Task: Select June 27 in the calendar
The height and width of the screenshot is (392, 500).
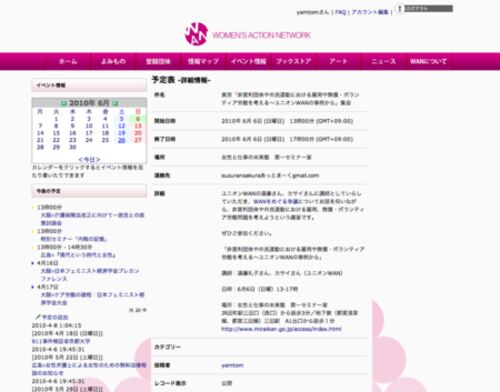Action: pos(138,140)
